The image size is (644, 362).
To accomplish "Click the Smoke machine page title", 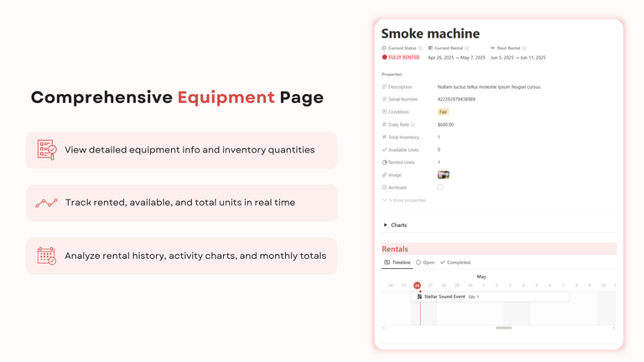I will [430, 34].
